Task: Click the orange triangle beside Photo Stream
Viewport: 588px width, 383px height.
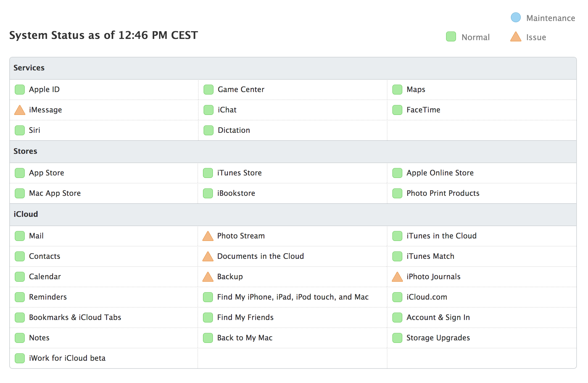Action: tap(208, 236)
